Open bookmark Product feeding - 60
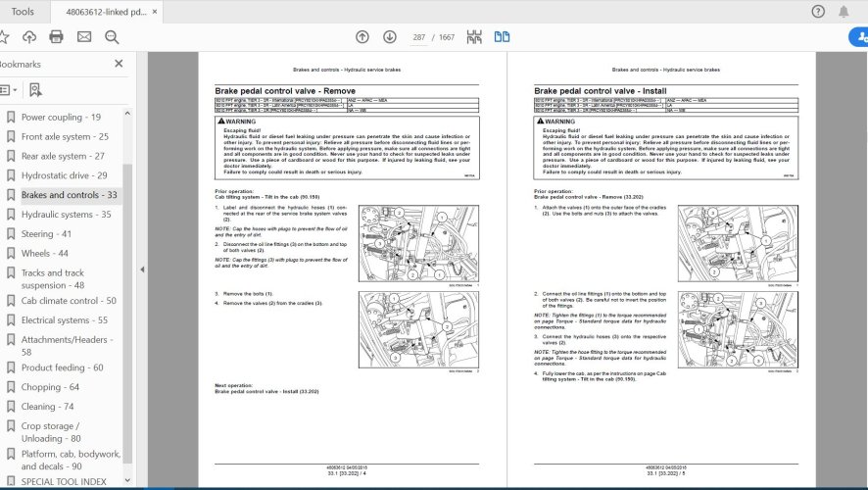868x490 pixels. pyautogui.click(x=62, y=367)
